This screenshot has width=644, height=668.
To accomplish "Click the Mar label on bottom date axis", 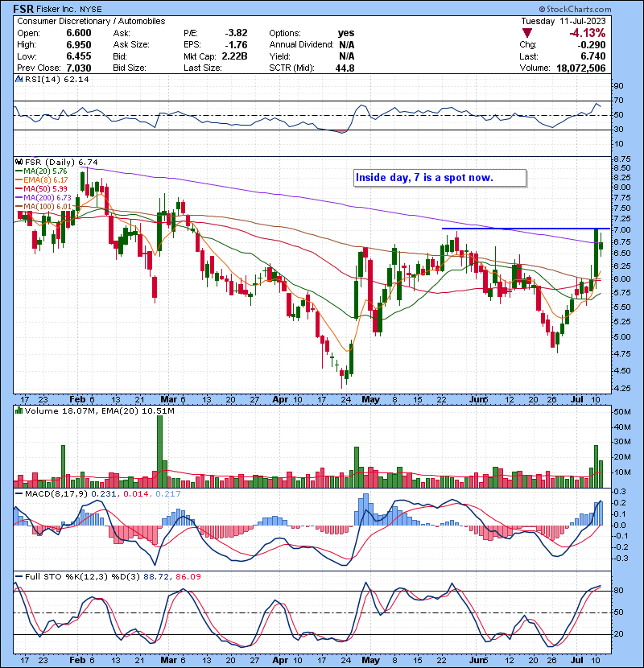I will pyautogui.click(x=168, y=660).
